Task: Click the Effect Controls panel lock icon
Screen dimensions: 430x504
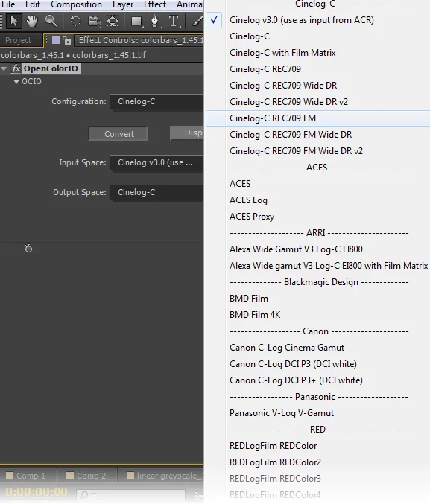Action: click(x=66, y=40)
